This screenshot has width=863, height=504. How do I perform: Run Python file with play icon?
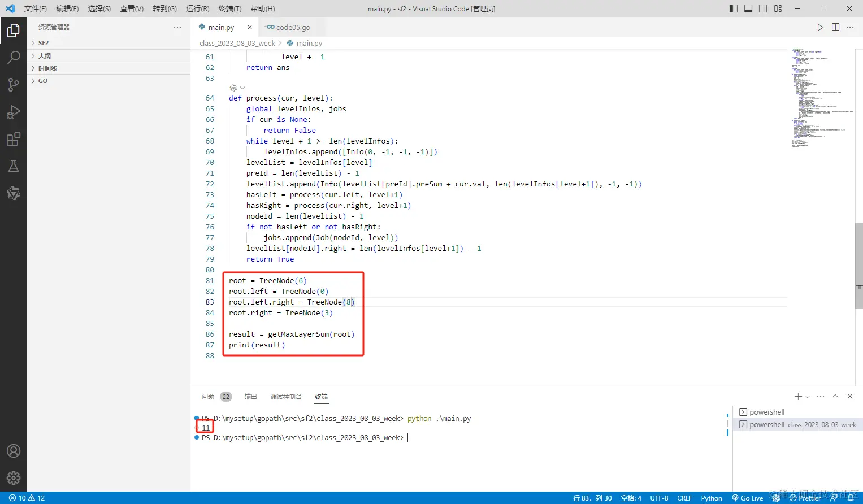[820, 27]
